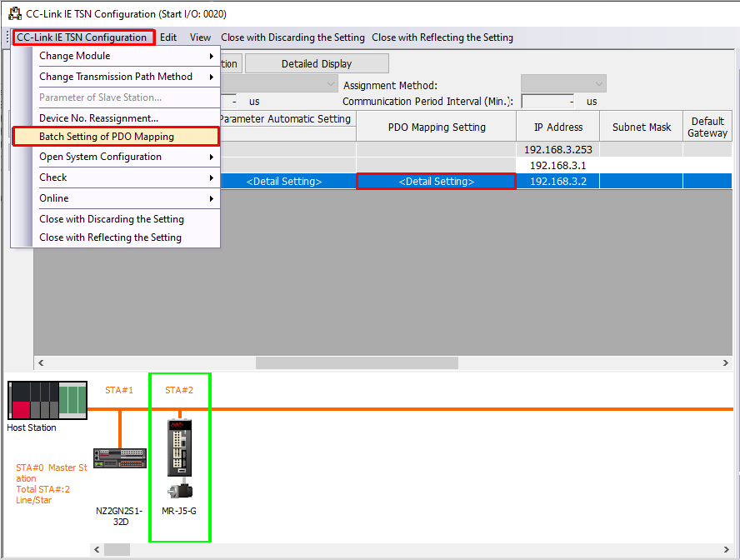Open the Assignment Method dropdown

(x=563, y=84)
